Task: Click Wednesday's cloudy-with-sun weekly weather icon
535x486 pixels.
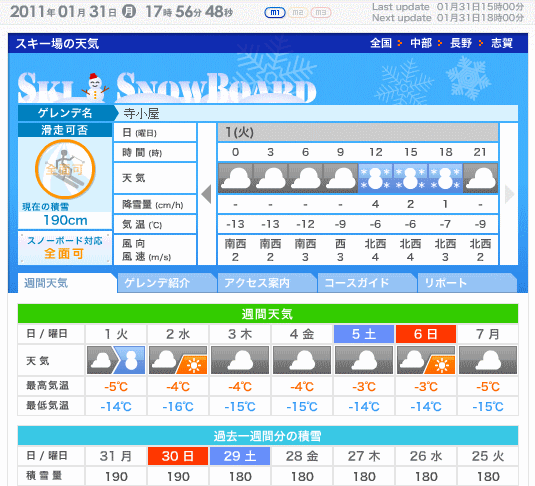Action: pyautogui.click(x=178, y=360)
